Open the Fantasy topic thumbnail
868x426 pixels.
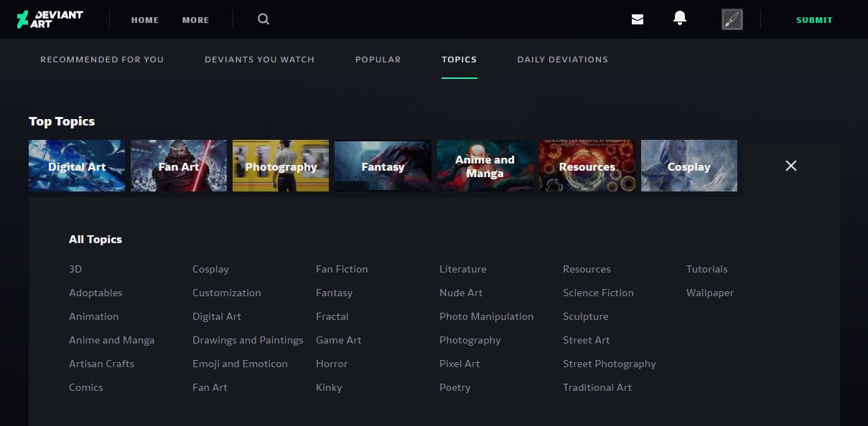[383, 166]
